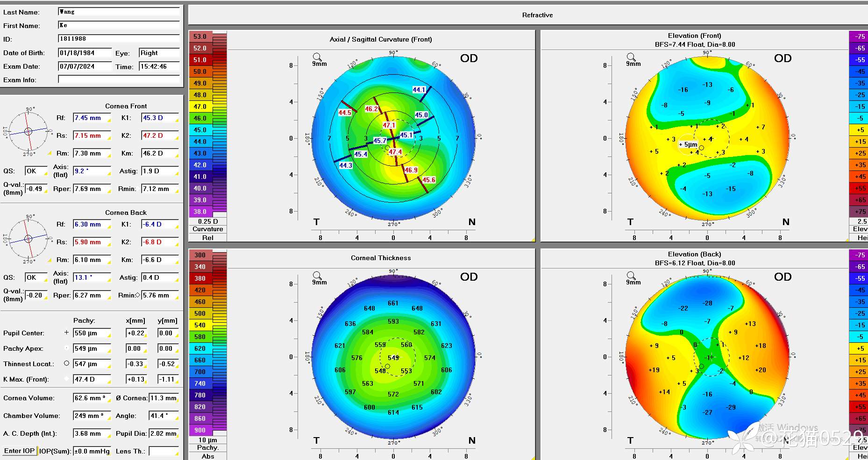This screenshot has width=868, height=460.
Task: Click the Corneal Thickness map title
Action: [x=380, y=258]
